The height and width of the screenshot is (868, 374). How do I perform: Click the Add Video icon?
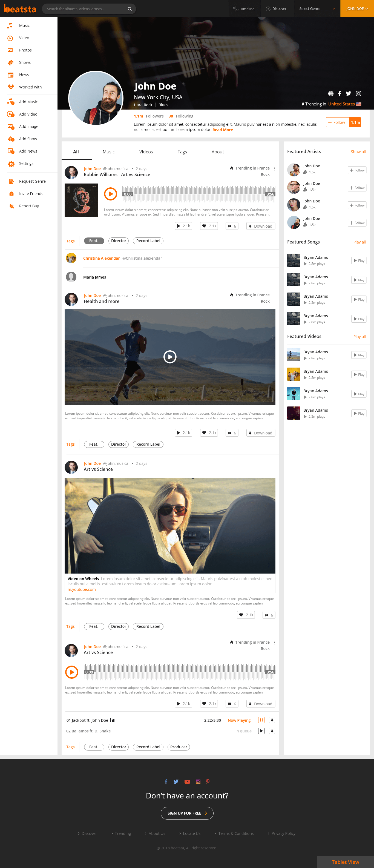pos(11,114)
